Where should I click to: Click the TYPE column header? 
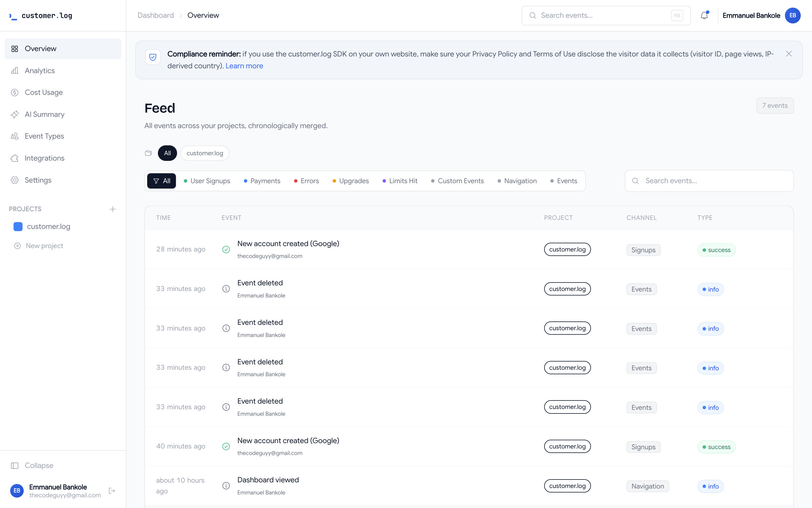(705, 218)
